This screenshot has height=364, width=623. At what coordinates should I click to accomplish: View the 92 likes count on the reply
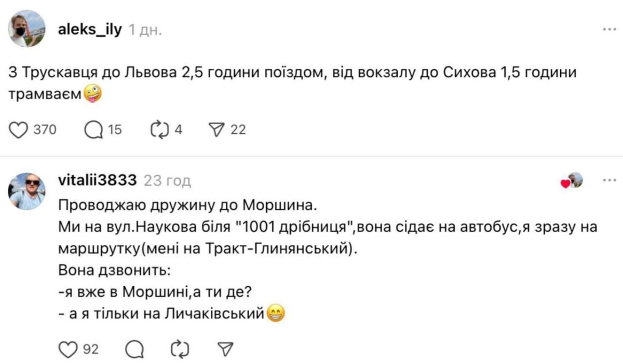click(x=91, y=349)
